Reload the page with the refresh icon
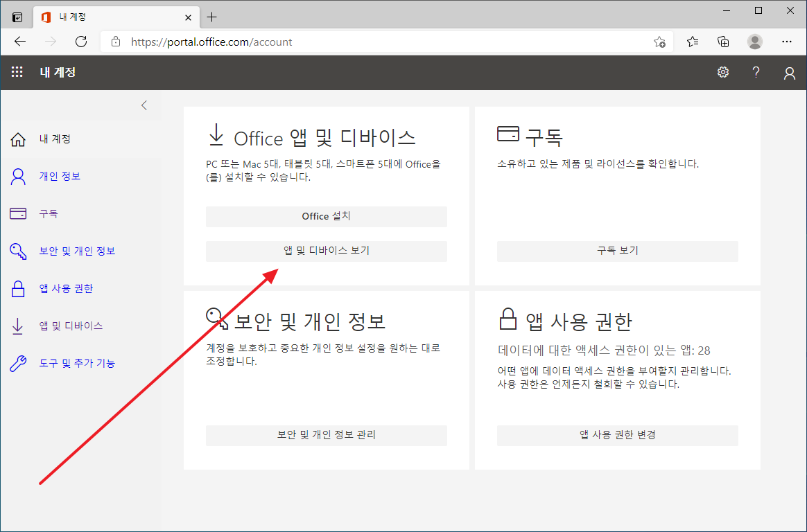This screenshot has width=807, height=532. click(81, 42)
